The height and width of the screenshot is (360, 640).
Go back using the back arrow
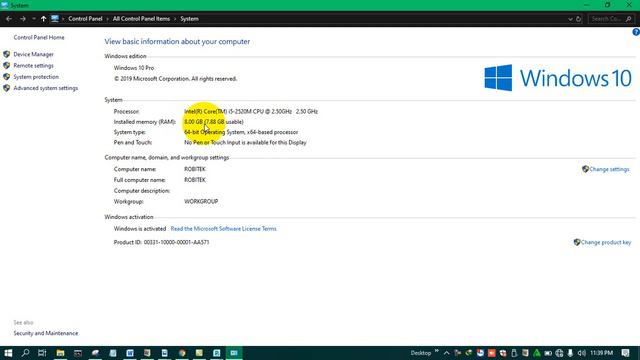(9, 19)
